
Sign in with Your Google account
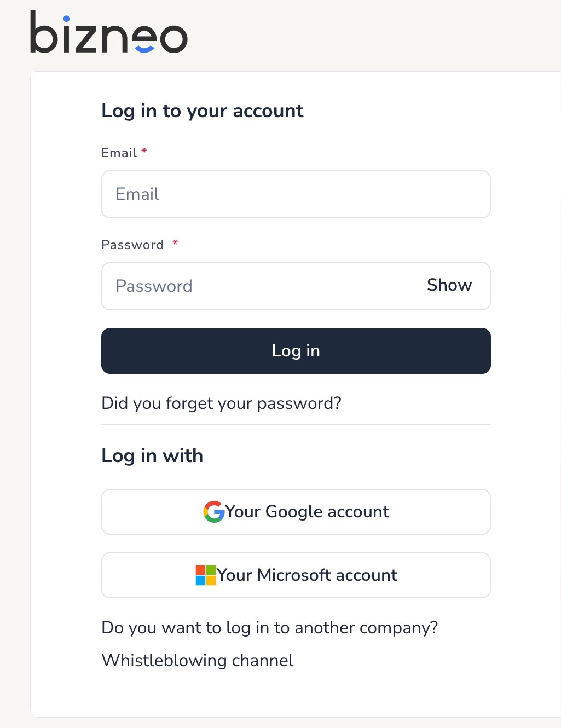(x=296, y=512)
